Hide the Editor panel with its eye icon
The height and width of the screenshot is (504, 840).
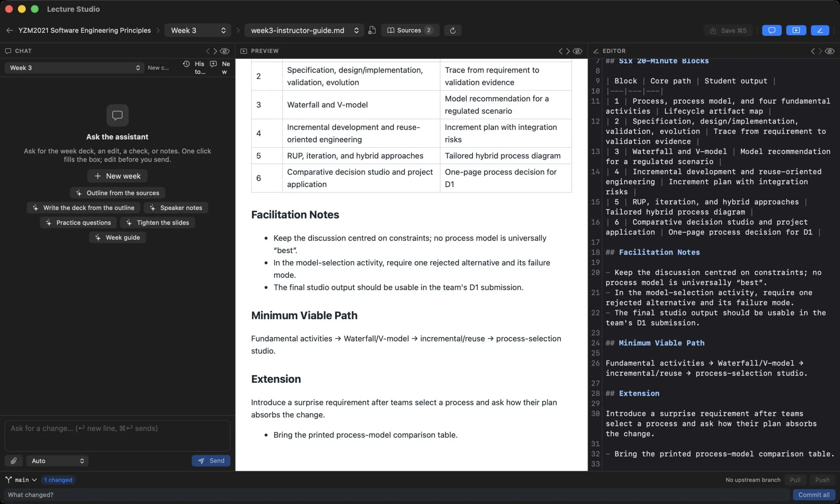coord(829,51)
